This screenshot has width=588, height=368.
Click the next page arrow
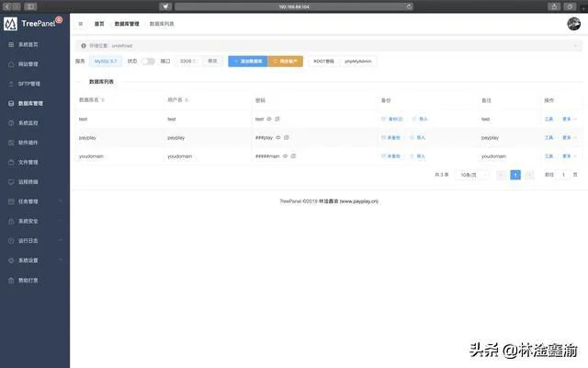(x=529, y=175)
